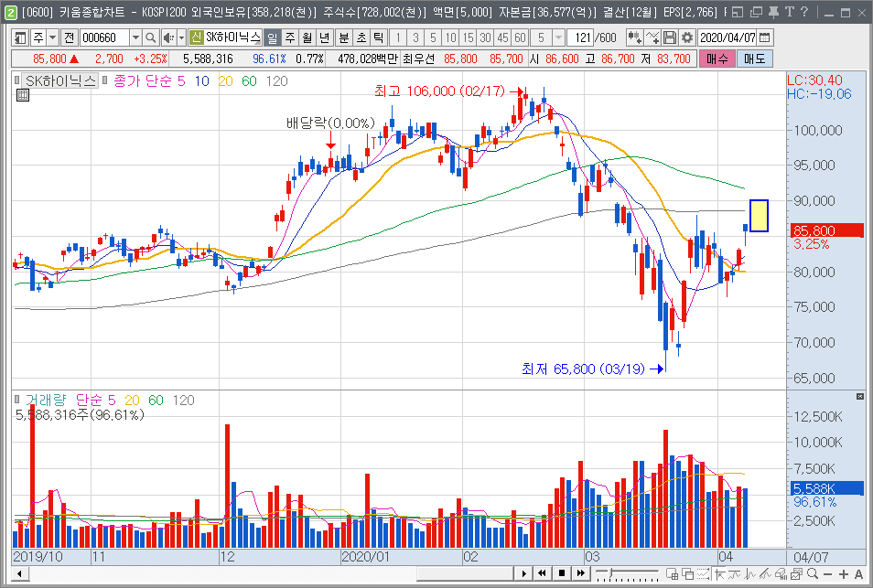Open the price table grid icon
873x588 pixels.
[22, 96]
